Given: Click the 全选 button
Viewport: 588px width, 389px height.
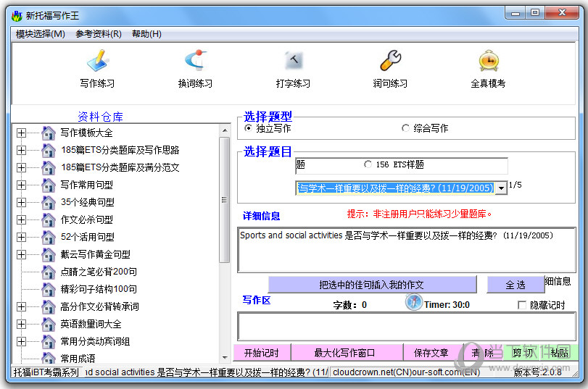Looking at the screenshot, I should click(x=515, y=285).
